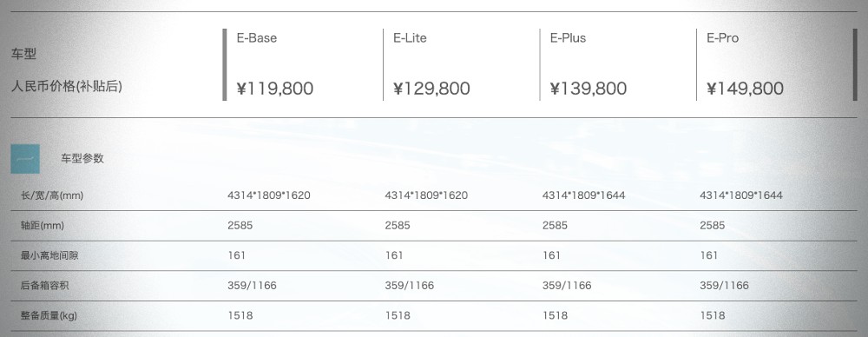Select the E-Plus model column header

click(x=568, y=38)
